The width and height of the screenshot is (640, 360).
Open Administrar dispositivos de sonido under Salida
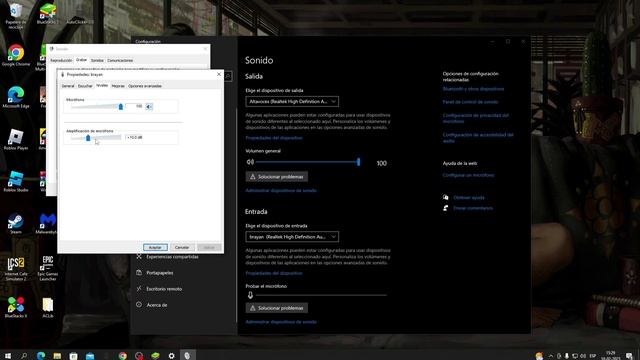tap(281, 191)
